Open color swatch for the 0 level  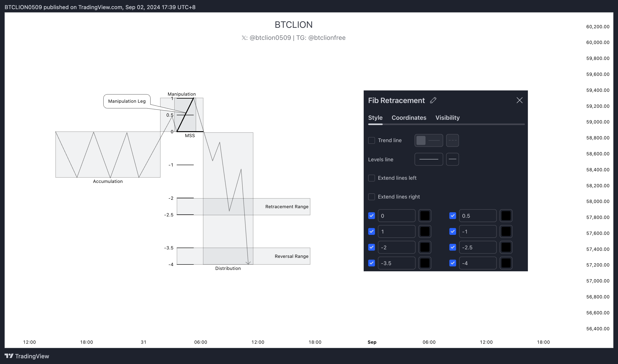425,216
